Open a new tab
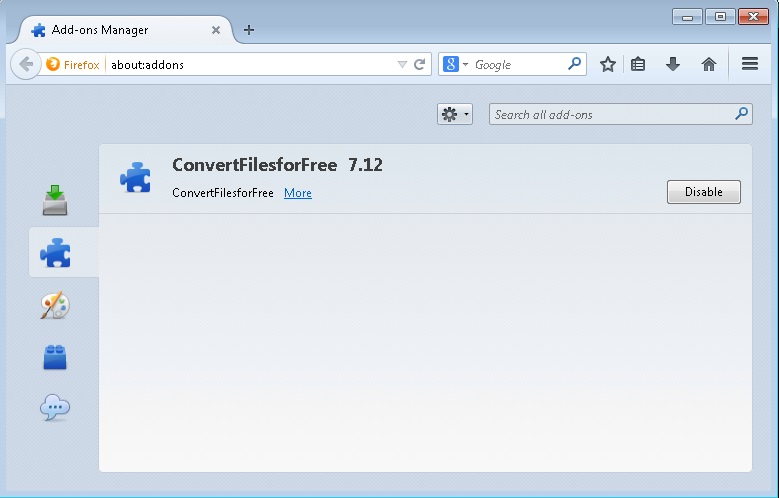Screen dimensions: 779x498 pyautogui.click(x=249, y=30)
